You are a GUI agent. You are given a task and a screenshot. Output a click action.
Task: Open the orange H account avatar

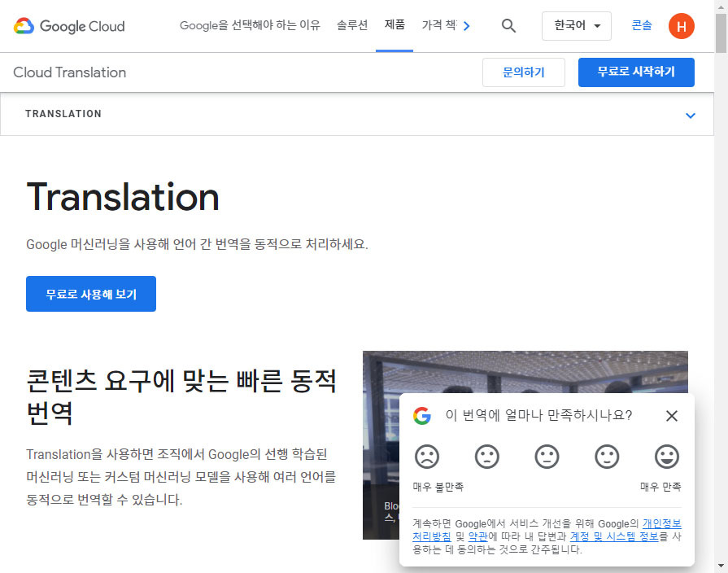coord(681,26)
